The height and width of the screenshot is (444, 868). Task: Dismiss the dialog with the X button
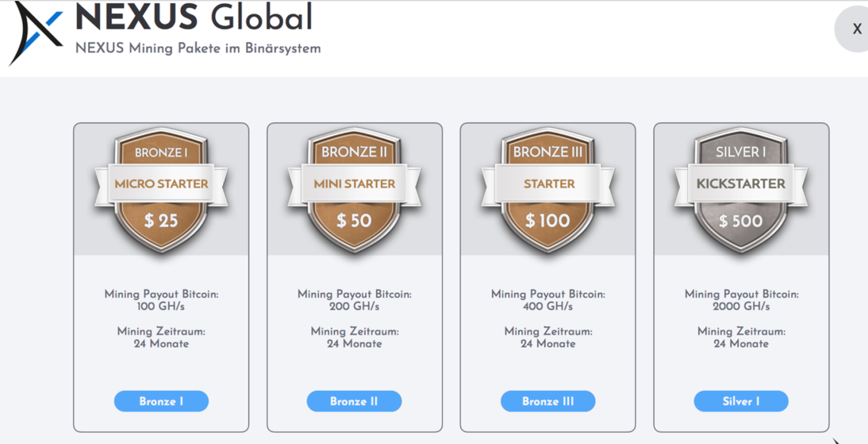pyautogui.click(x=856, y=29)
